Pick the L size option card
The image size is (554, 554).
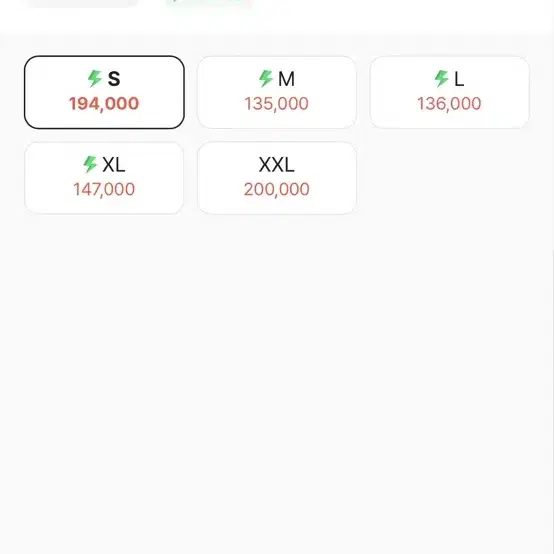point(449,92)
